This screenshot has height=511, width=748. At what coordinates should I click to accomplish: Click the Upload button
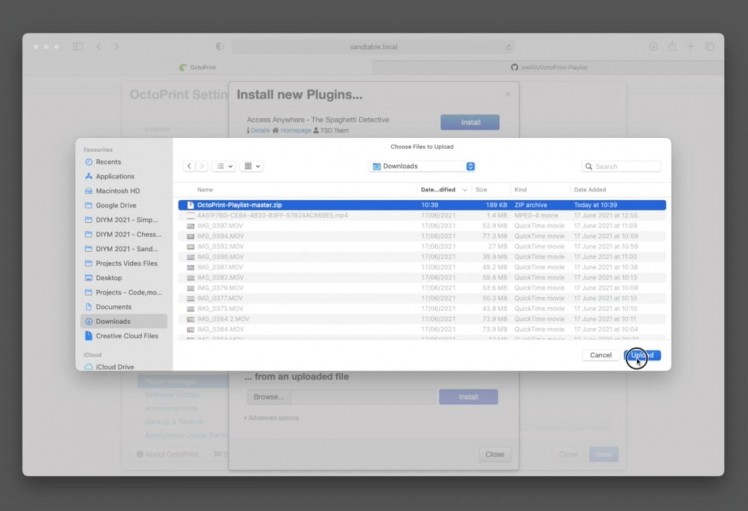pos(642,355)
